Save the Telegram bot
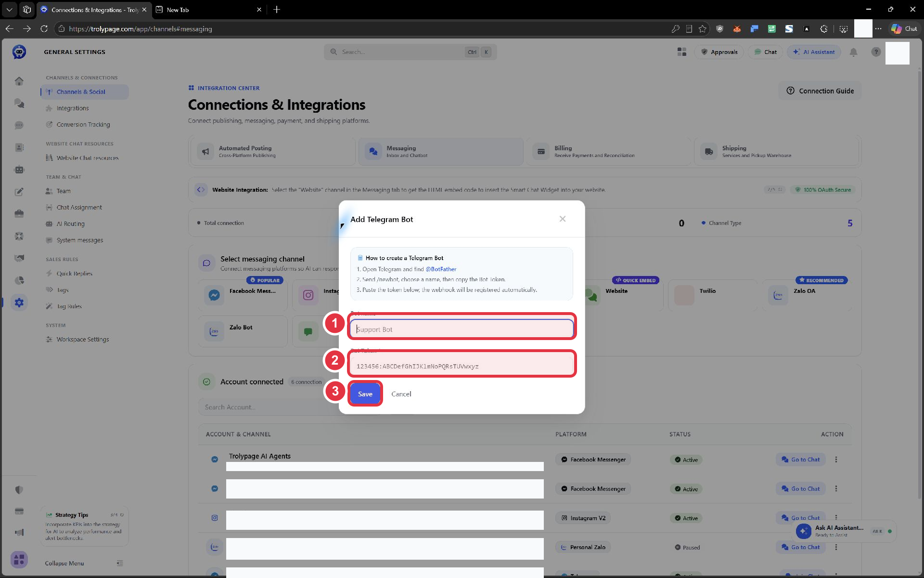Screen dimensions: 924x578 365,394
